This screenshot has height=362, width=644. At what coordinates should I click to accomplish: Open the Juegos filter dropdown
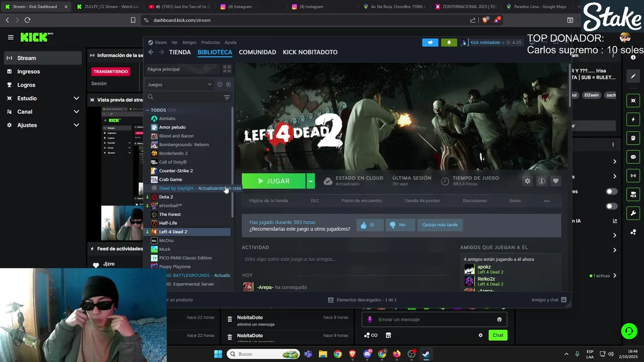pos(180,84)
